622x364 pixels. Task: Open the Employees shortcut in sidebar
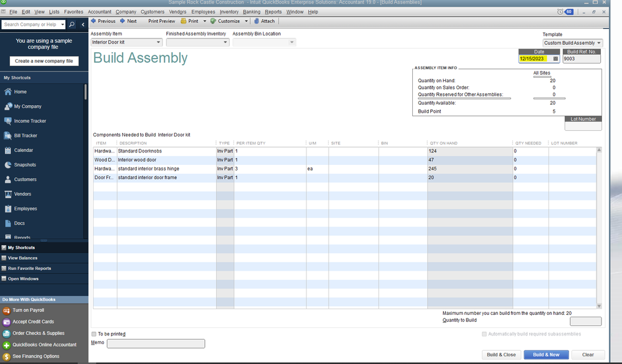[21, 208]
